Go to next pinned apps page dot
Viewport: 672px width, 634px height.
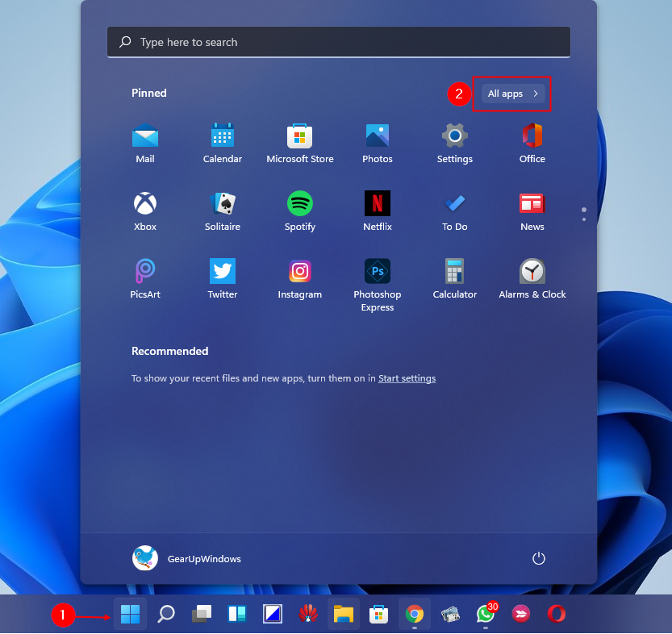[584, 219]
